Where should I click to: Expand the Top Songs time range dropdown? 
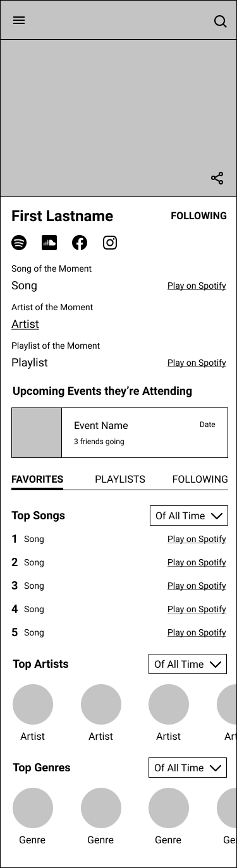click(x=189, y=515)
